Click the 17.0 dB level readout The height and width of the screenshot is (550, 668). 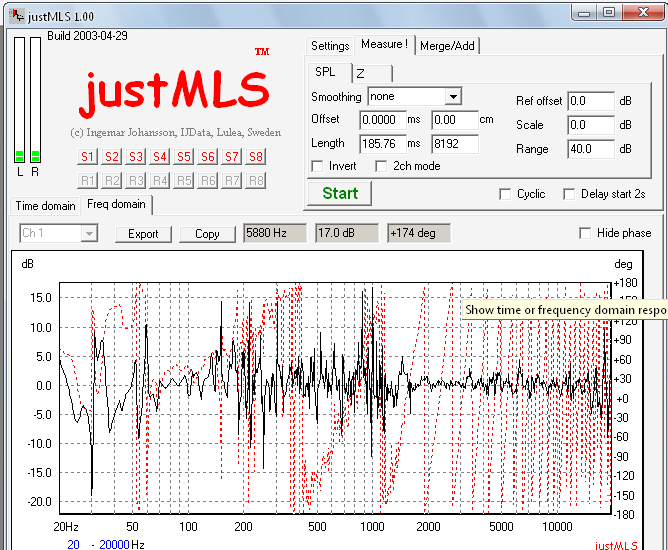347,233
